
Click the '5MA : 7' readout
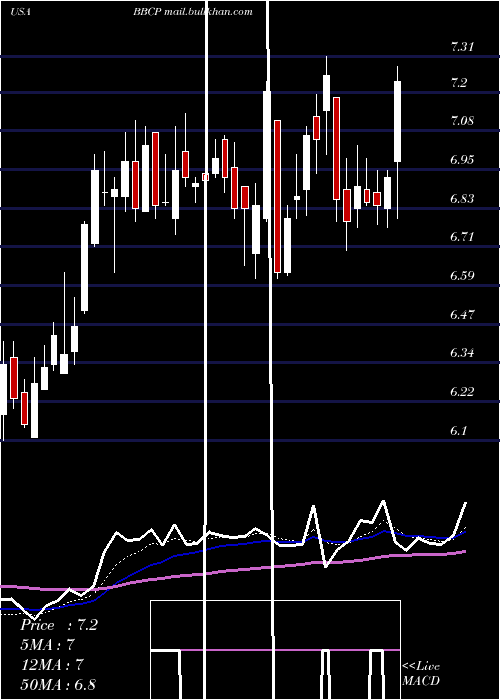coord(47,645)
